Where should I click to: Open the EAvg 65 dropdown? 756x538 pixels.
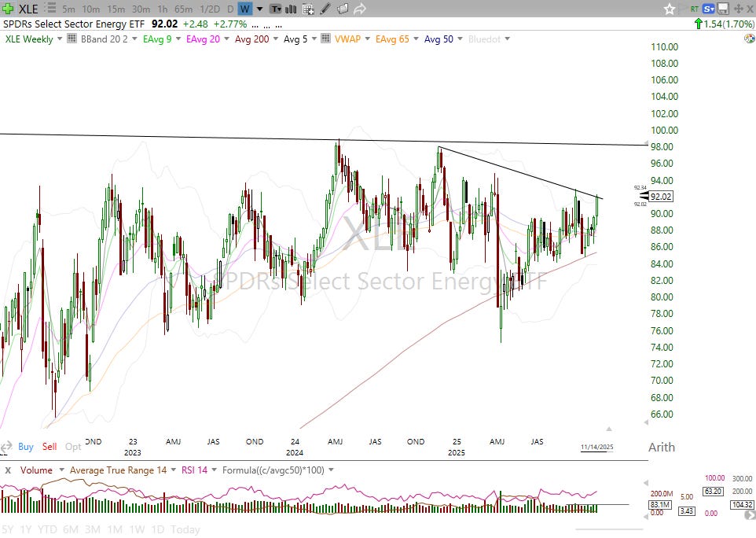pyautogui.click(x=416, y=39)
